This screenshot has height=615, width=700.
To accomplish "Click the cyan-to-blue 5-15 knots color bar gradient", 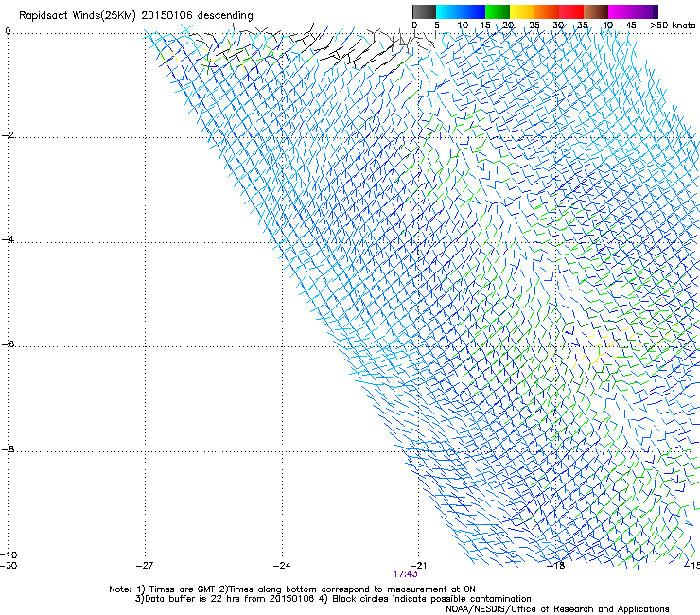I will point(461,11).
